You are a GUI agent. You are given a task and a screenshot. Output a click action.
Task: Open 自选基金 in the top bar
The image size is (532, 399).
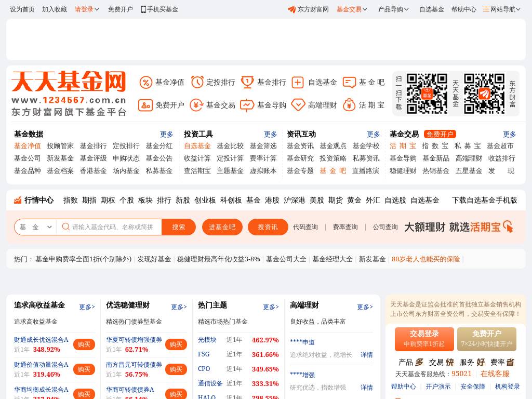pos(432,9)
